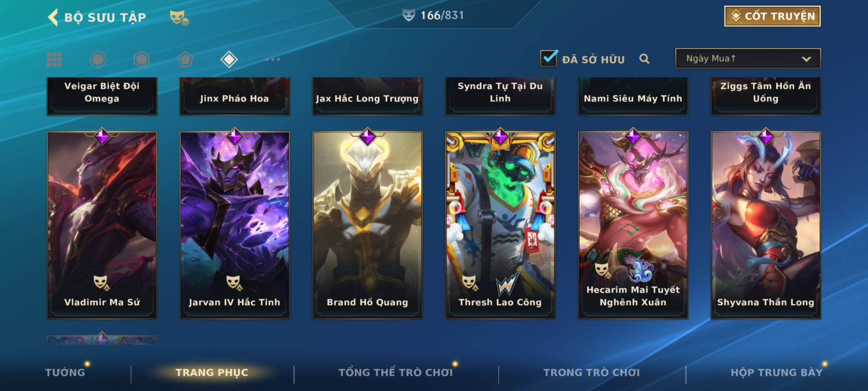Select the hexagon rarity filter icon

141,59
